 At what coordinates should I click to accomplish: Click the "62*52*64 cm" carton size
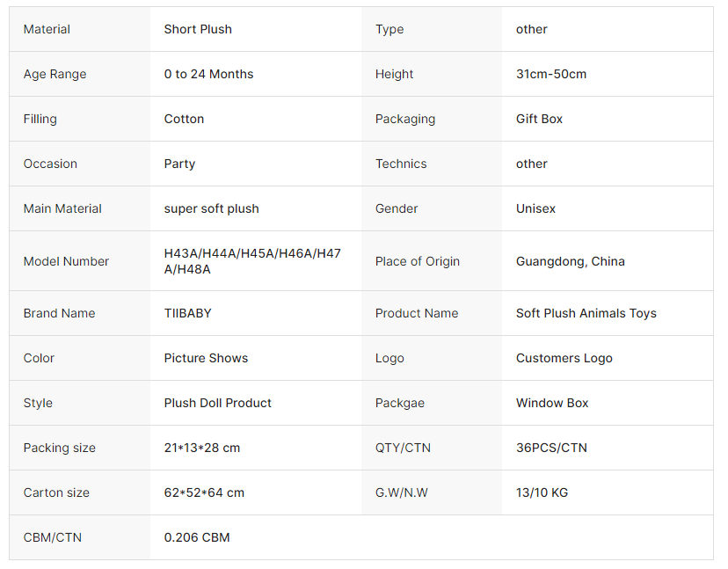tap(204, 492)
